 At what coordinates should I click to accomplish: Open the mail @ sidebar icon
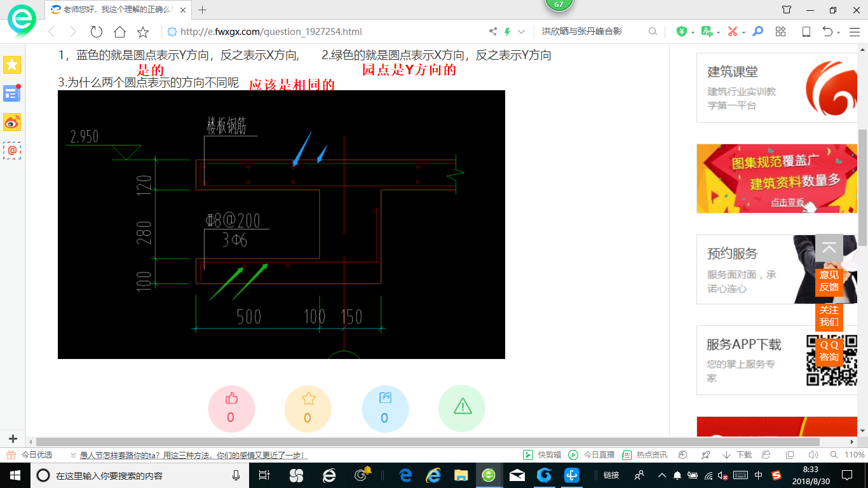click(12, 151)
